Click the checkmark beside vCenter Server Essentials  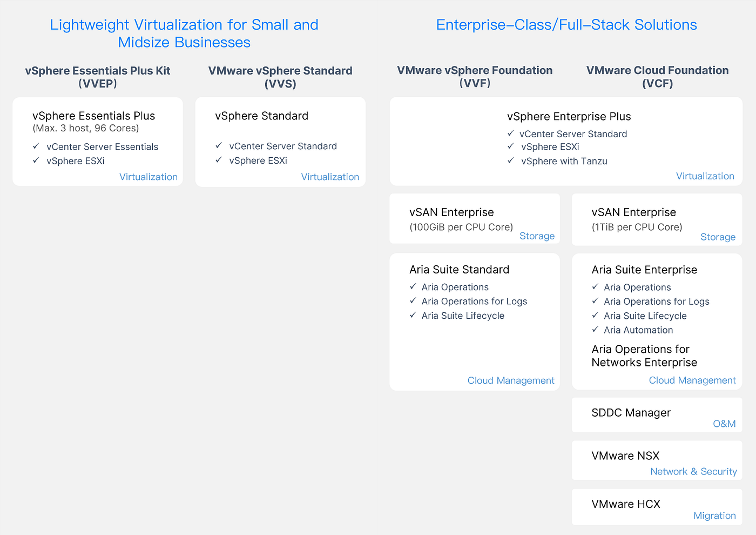coord(36,146)
